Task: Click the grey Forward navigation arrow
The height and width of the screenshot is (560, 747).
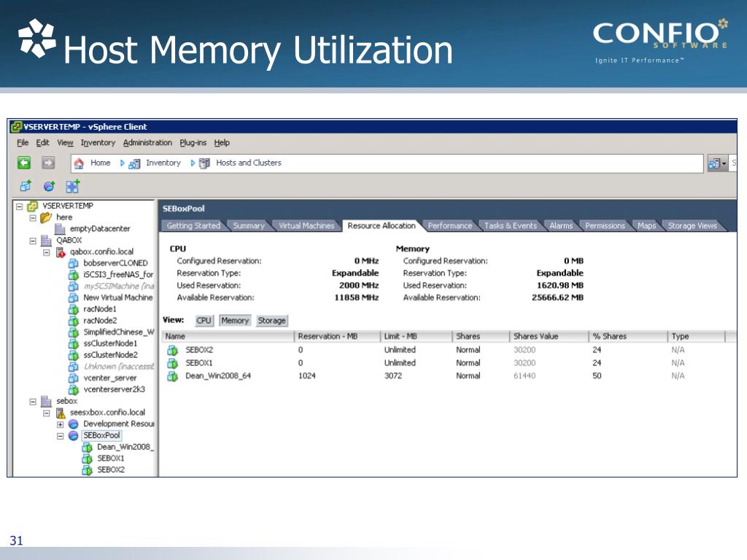Action: tap(48, 163)
